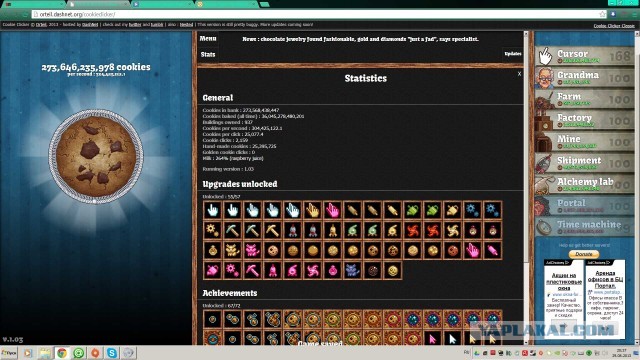Buy a Portal building
This screenshot has height=360, width=640.
[x=585, y=205]
